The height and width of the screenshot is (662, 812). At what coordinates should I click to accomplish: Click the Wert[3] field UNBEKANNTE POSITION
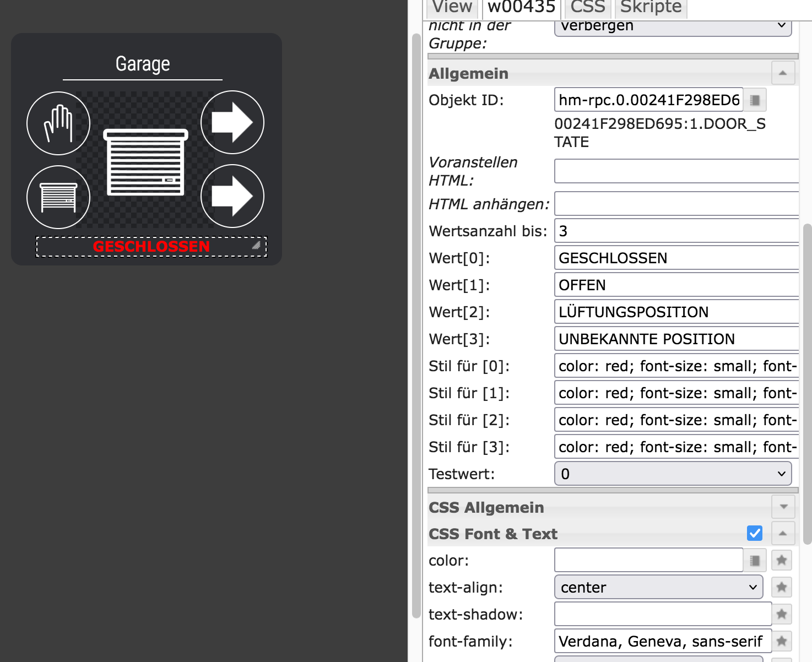pos(676,339)
